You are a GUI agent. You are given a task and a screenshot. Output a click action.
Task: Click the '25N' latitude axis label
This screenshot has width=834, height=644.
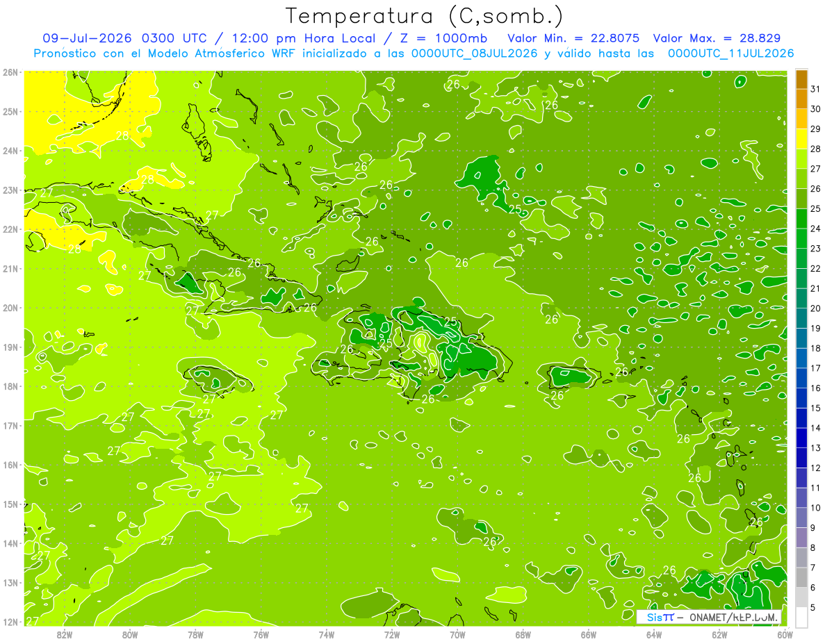click(x=10, y=111)
